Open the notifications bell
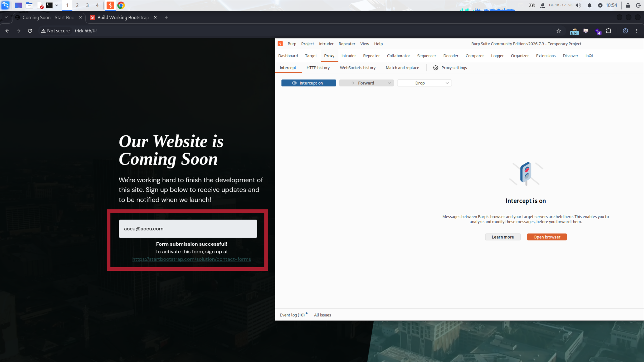 coord(589,5)
